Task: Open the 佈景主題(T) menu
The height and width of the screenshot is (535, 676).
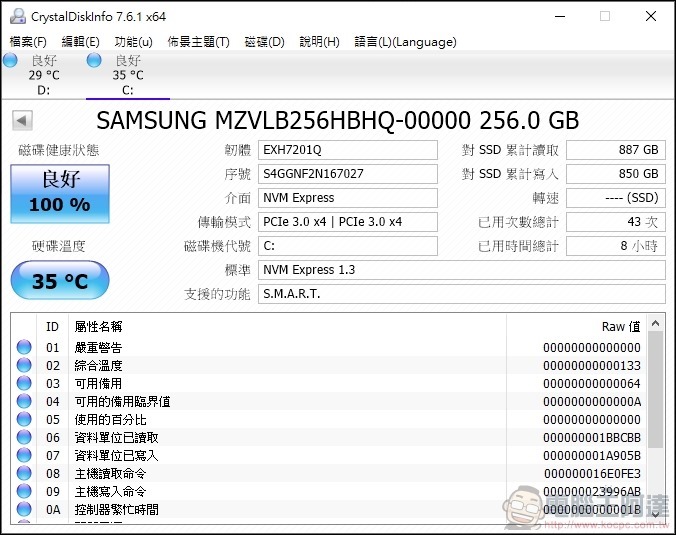Action: click(198, 42)
